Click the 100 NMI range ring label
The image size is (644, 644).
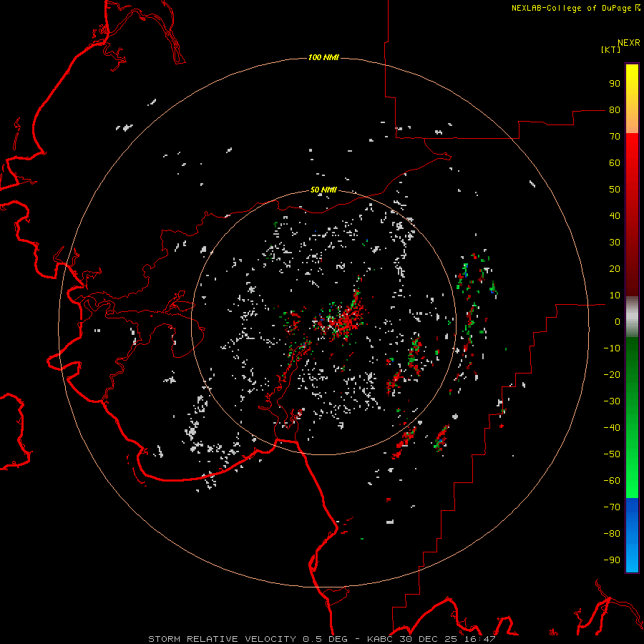pos(323,57)
